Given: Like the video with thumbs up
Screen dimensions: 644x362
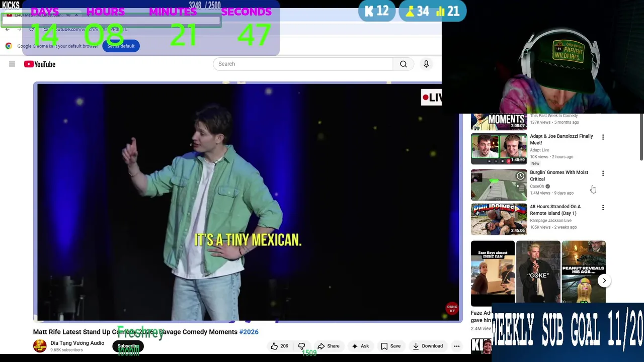Looking at the screenshot, I should click(279, 346).
